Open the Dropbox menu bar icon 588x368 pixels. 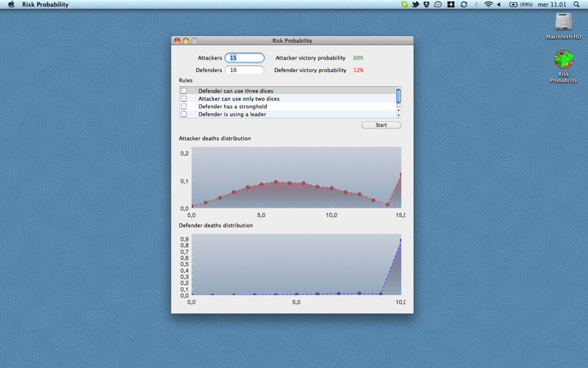[426, 4]
